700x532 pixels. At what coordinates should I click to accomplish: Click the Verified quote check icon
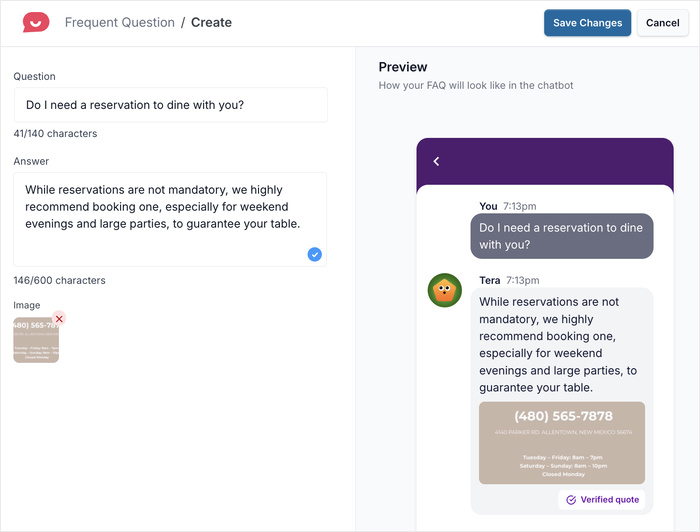571,500
